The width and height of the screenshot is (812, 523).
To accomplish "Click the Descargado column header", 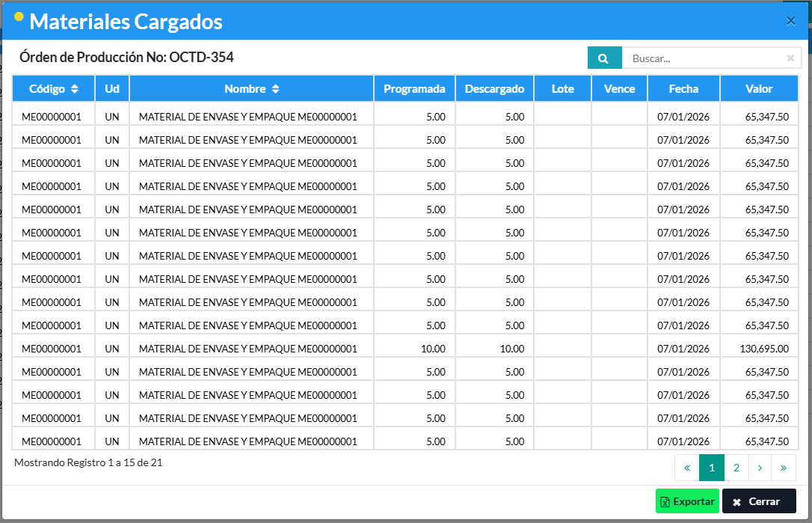I will [x=494, y=89].
